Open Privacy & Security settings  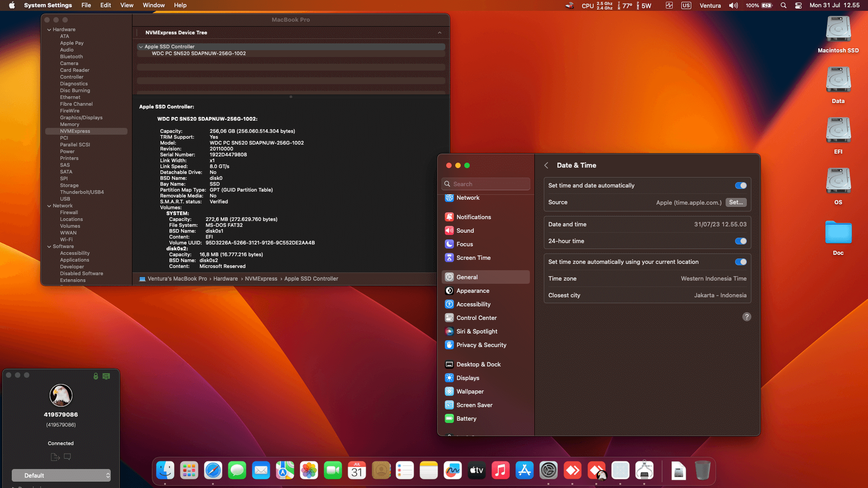click(x=486, y=345)
